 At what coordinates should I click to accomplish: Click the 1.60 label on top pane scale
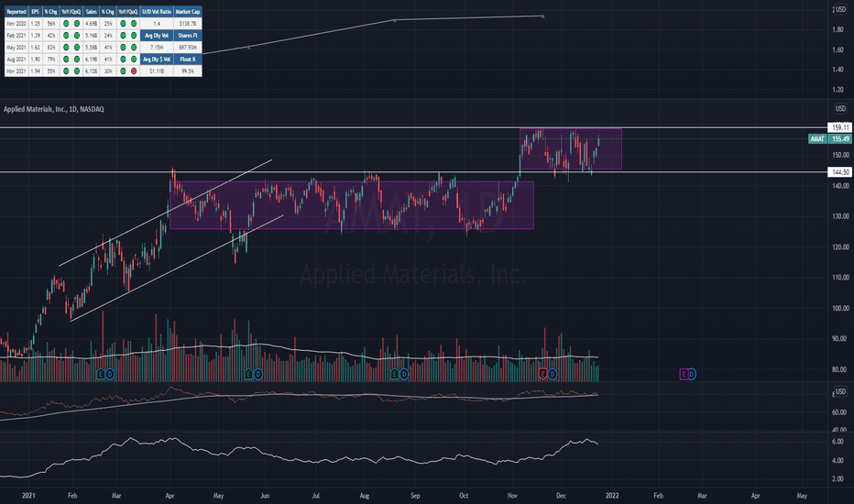pos(838,49)
